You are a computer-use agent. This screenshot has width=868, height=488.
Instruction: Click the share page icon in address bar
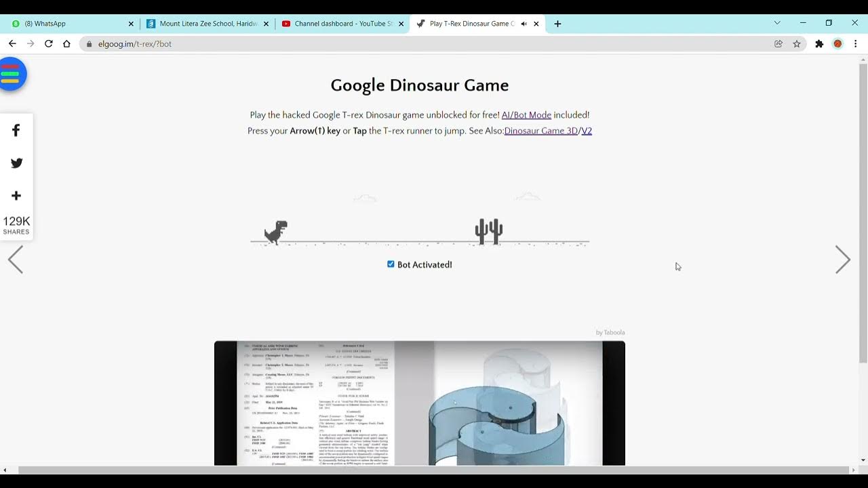point(778,43)
